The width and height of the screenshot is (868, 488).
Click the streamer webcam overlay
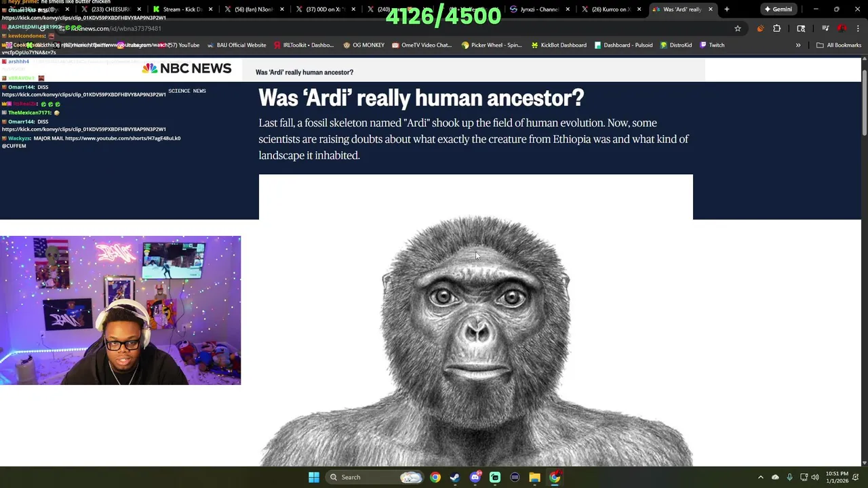pos(121,310)
